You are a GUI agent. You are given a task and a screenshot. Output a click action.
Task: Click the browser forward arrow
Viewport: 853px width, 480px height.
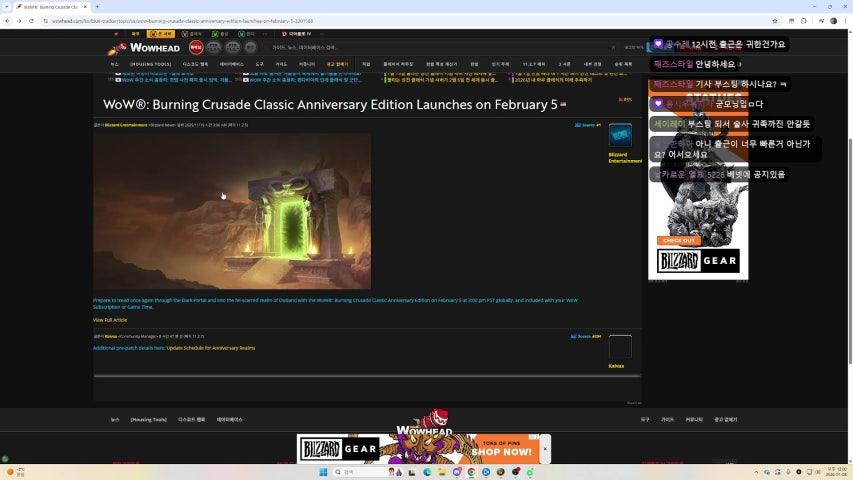tap(19, 21)
